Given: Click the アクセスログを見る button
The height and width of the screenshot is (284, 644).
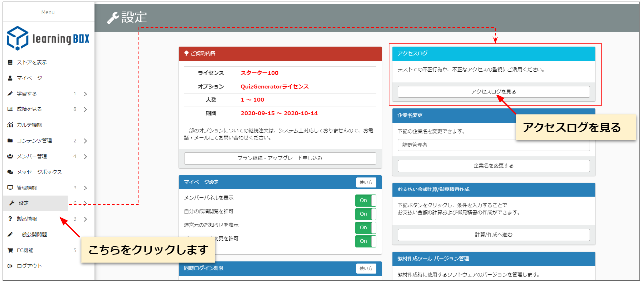Looking at the screenshot, I should click(x=493, y=92).
